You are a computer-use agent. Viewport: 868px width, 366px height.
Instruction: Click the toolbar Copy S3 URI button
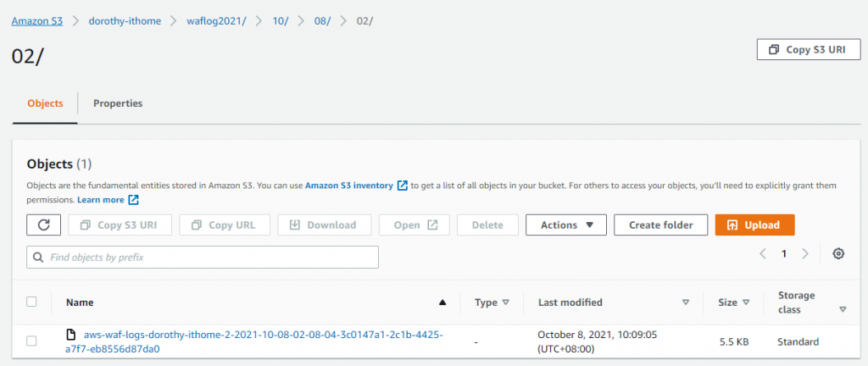click(120, 225)
